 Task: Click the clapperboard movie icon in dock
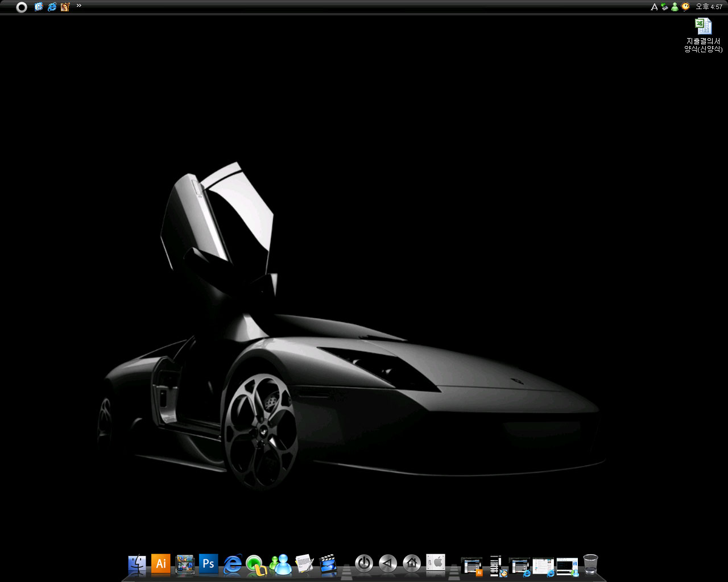(328, 564)
